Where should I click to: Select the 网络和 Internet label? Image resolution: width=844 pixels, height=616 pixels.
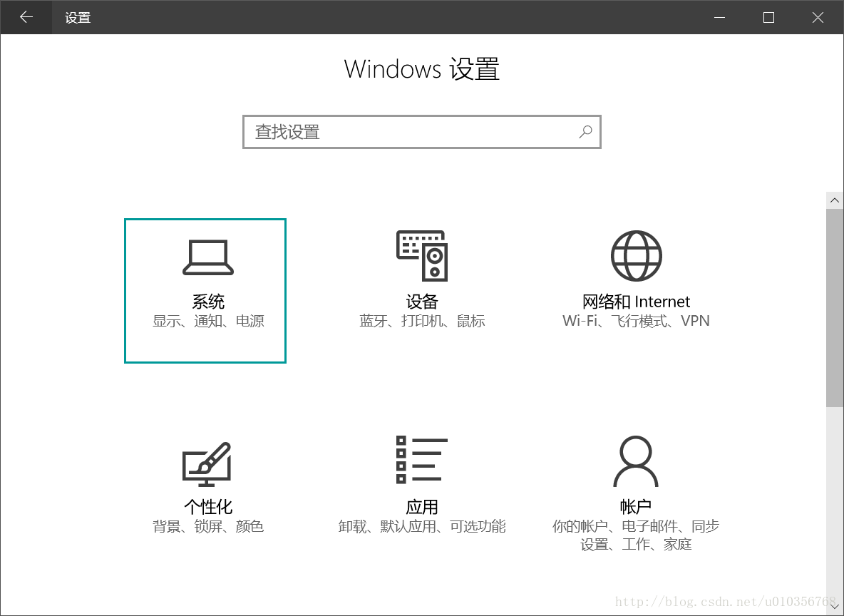[x=637, y=302]
